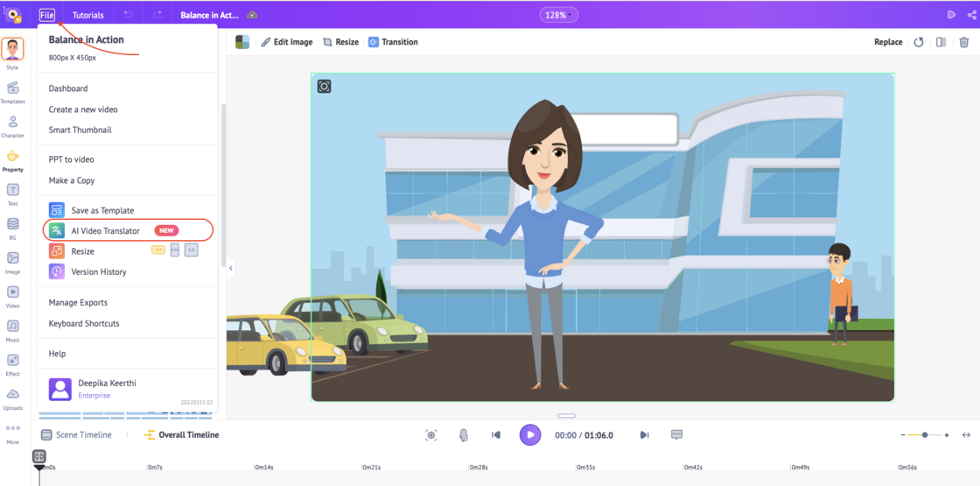Viewport: 980px width, 486px height.
Task: Open the subtitles caption icon
Action: (676, 435)
